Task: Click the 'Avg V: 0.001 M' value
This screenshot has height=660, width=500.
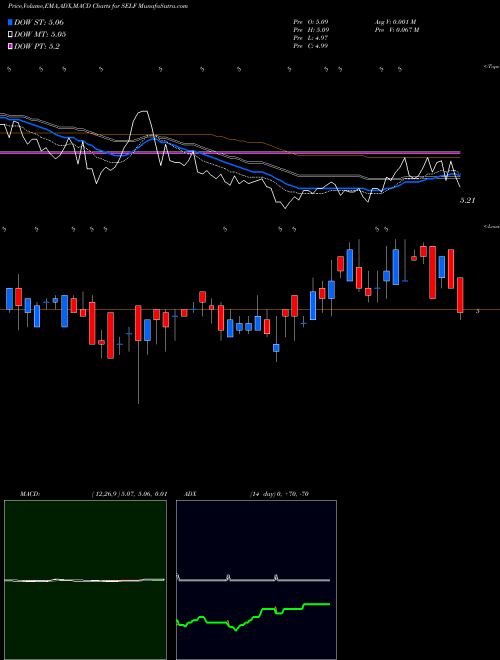Action: 395,22
